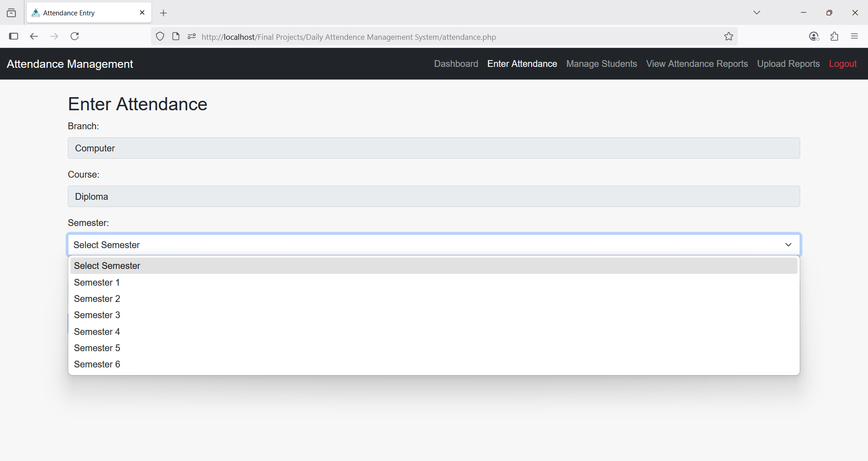This screenshot has height=461, width=868.
Task: Open the site permissions icon in address bar
Action: (x=192, y=37)
